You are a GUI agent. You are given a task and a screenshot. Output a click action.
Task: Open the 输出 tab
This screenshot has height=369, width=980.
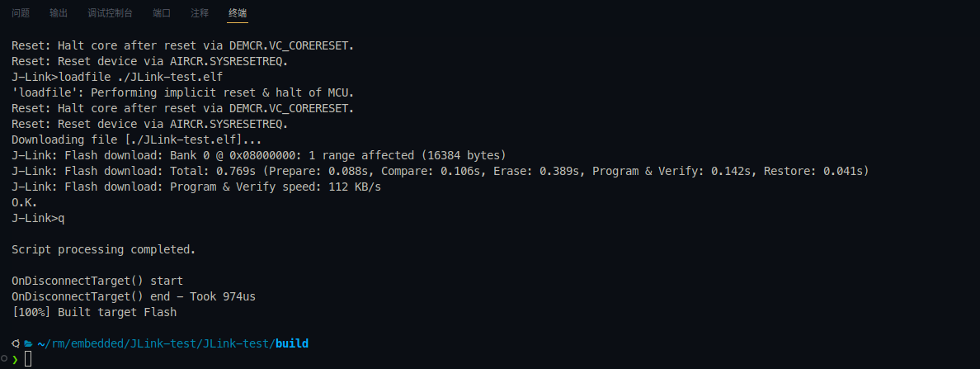click(x=59, y=13)
